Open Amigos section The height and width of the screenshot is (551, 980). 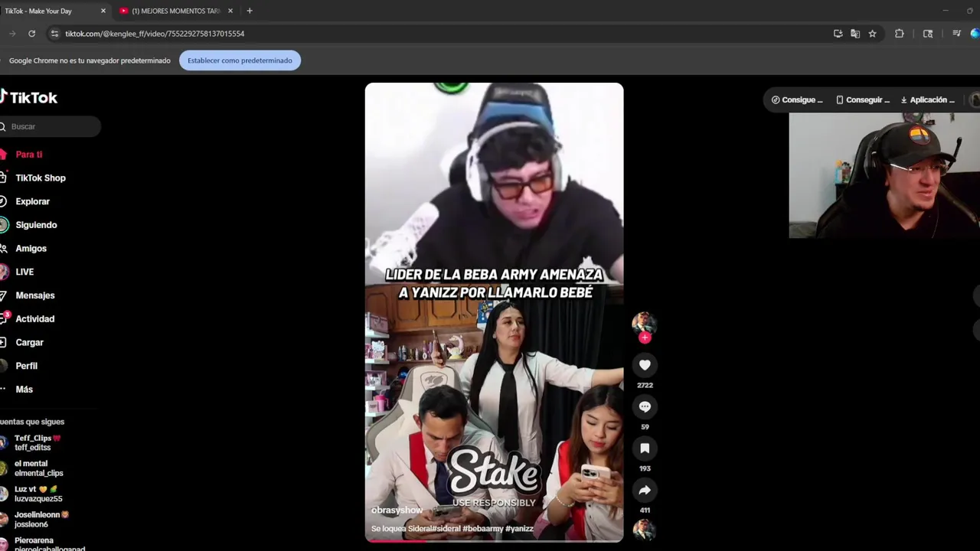tap(31, 249)
